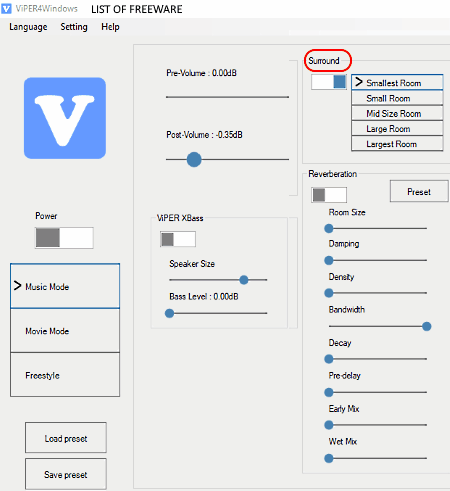The width and height of the screenshot is (450, 491).
Task: Click the Save preset button
Action: [66, 474]
